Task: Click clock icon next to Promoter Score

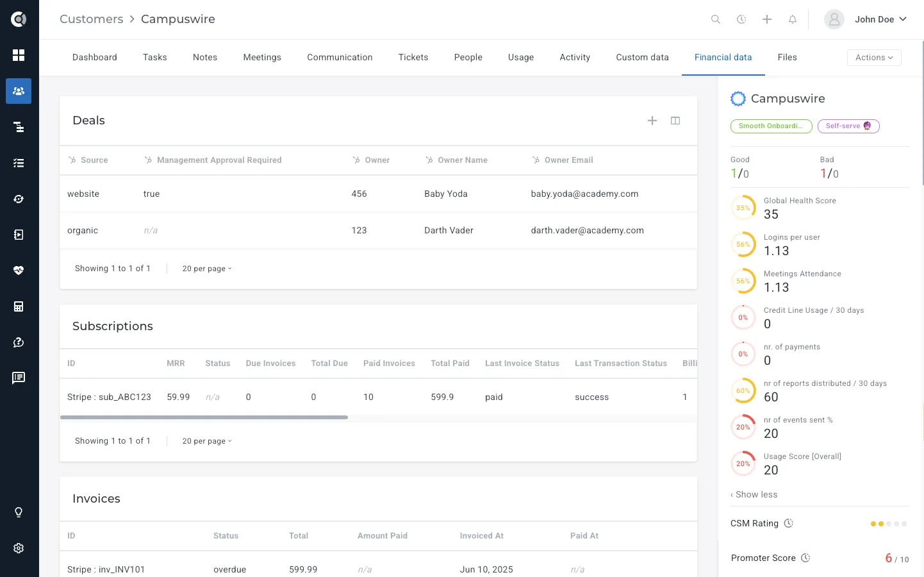Action: coord(806,558)
